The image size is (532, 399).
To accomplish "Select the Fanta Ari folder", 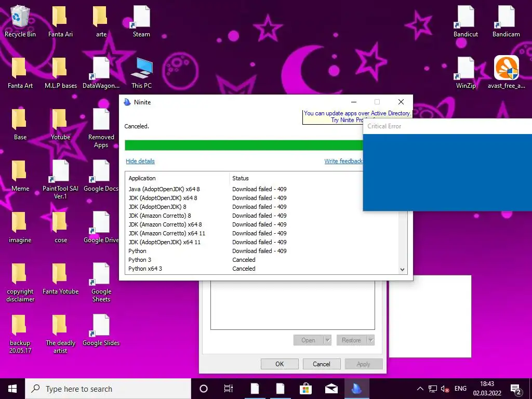I will (60, 21).
